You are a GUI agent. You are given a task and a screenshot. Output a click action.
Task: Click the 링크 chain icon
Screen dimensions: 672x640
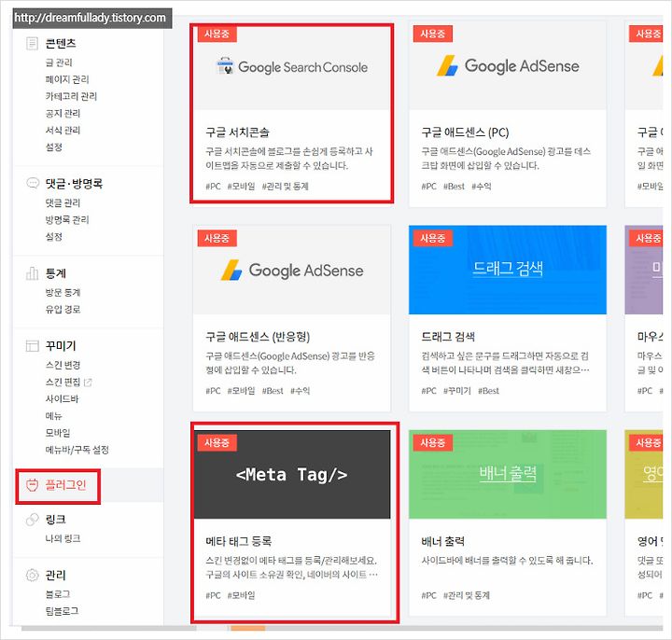coord(32,520)
